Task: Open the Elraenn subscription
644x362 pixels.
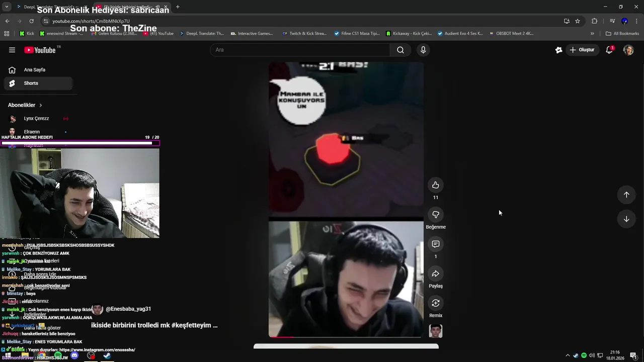Action: (x=38, y=132)
